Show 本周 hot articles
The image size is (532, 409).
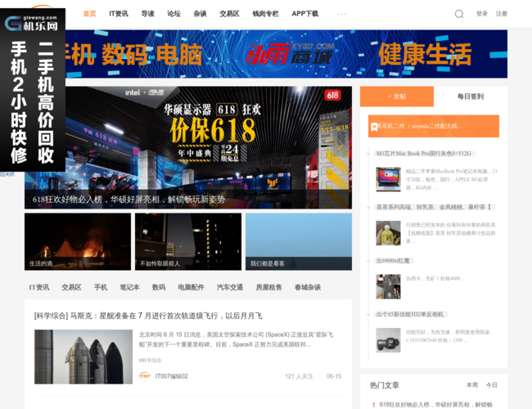coord(472,384)
